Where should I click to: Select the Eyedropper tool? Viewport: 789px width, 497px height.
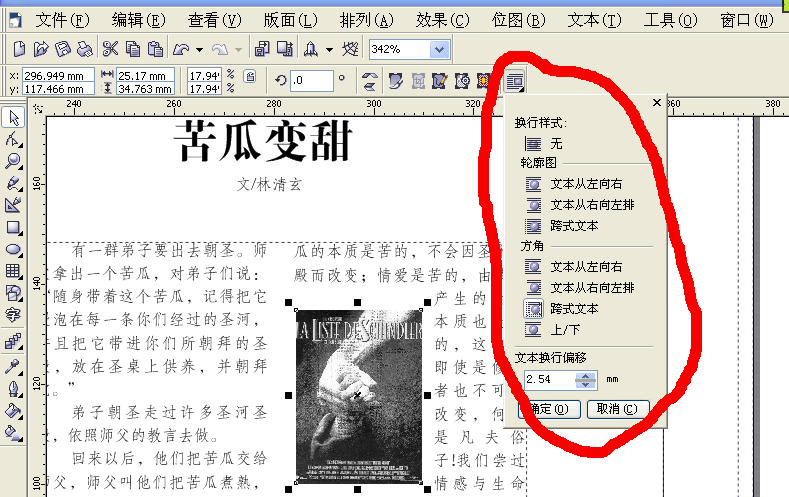[14, 366]
